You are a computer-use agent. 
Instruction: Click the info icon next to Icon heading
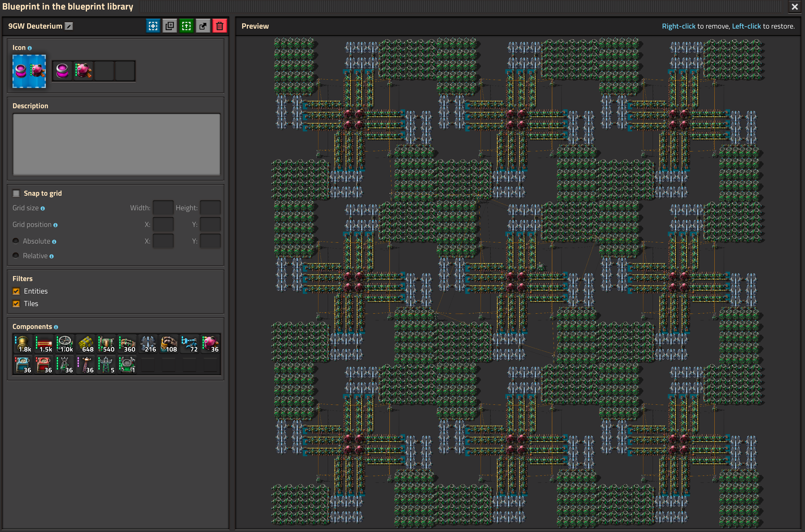[x=29, y=48]
